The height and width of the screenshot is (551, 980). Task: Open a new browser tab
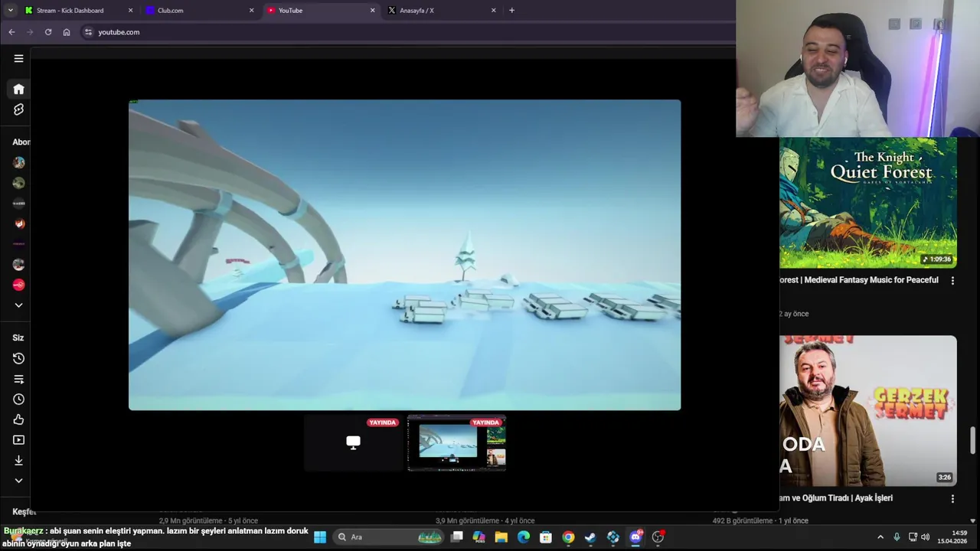coord(511,11)
